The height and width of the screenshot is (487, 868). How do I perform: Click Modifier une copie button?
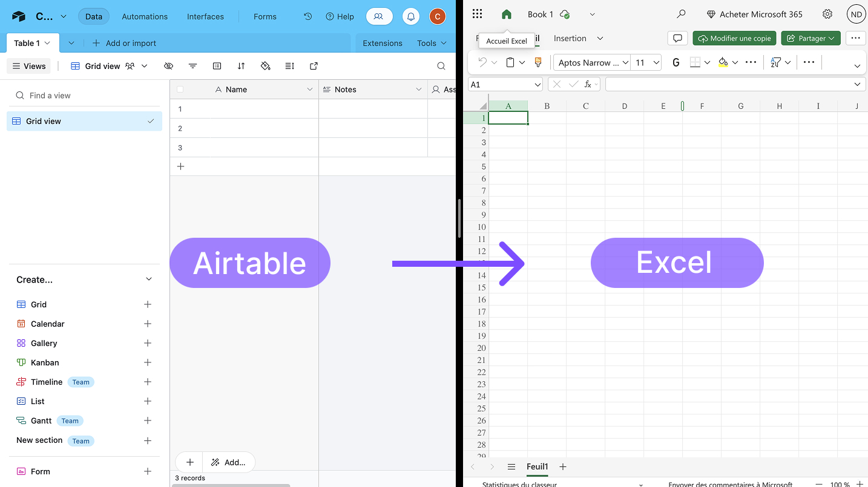(734, 38)
